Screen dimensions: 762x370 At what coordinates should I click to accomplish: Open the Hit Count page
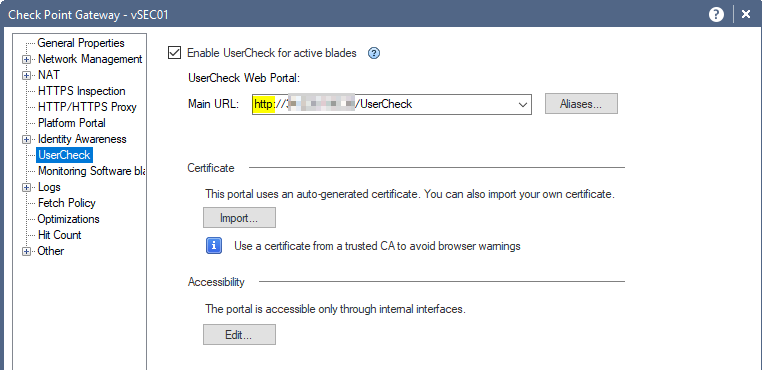pyautogui.click(x=59, y=235)
